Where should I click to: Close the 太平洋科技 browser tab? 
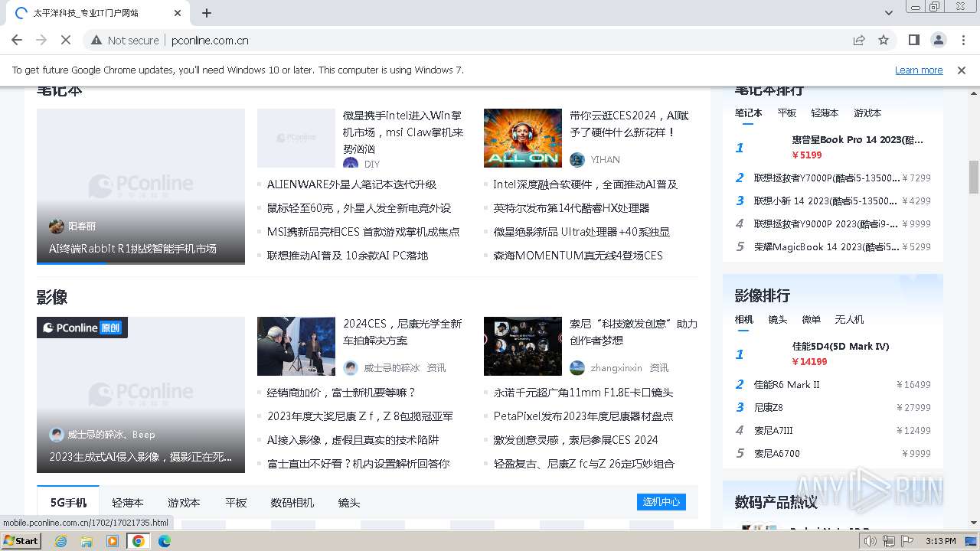pyautogui.click(x=178, y=13)
